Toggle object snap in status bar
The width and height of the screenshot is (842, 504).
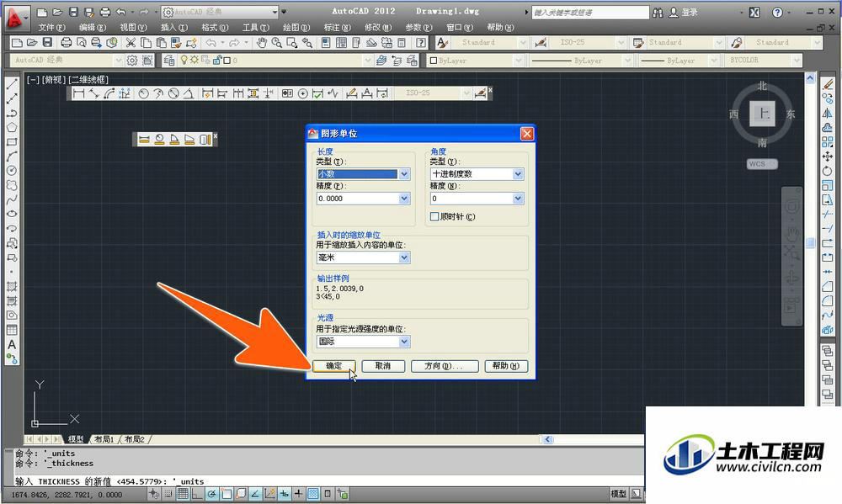coord(226,493)
